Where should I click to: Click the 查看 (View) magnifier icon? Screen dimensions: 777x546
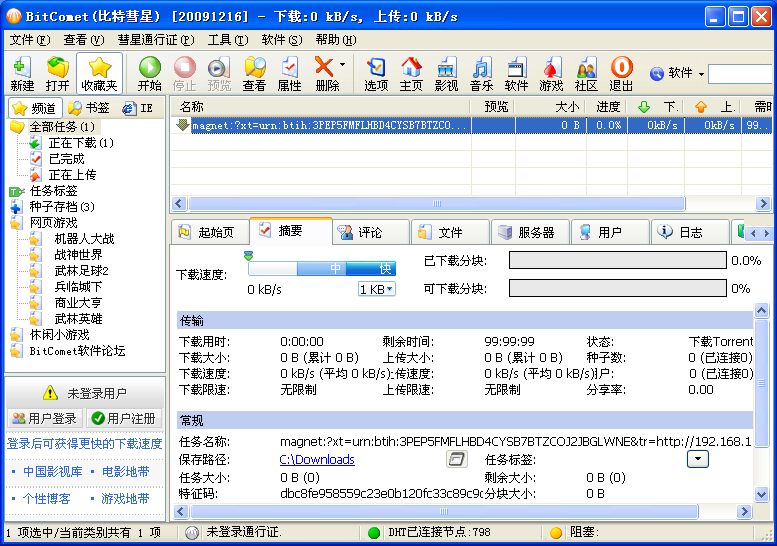point(254,73)
